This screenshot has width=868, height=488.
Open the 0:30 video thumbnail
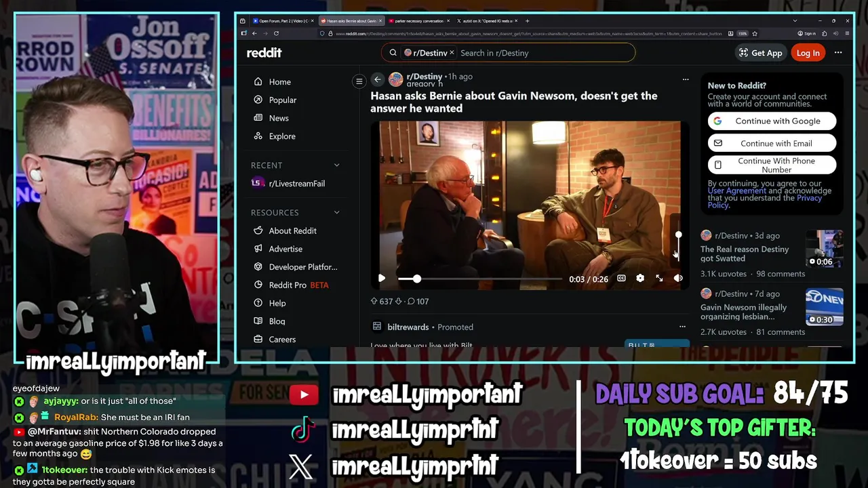[x=824, y=307]
